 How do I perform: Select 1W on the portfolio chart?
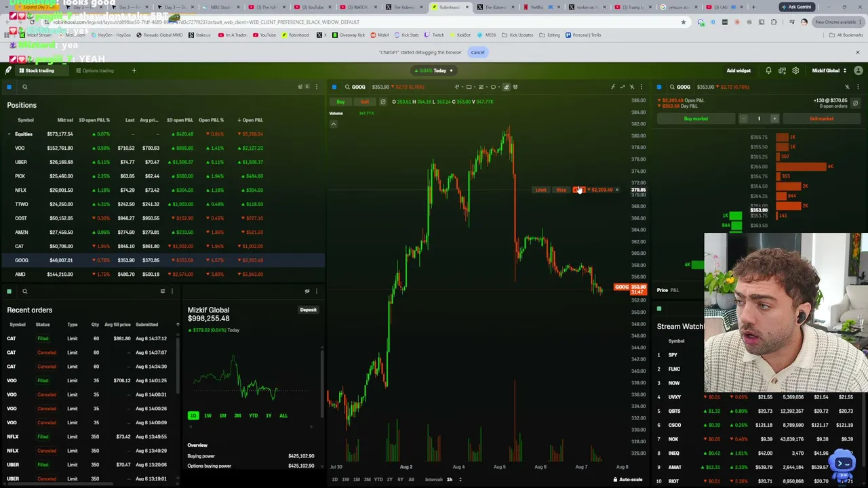pyautogui.click(x=208, y=415)
